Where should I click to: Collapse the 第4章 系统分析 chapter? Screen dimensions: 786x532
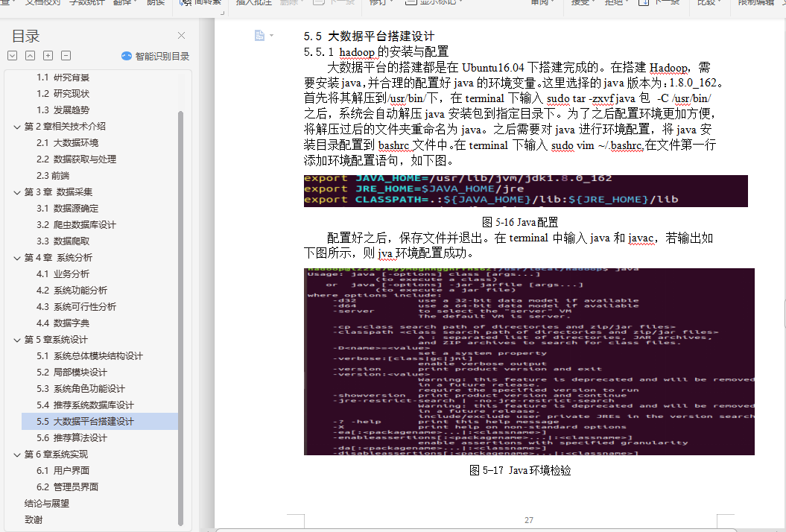(17, 259)
